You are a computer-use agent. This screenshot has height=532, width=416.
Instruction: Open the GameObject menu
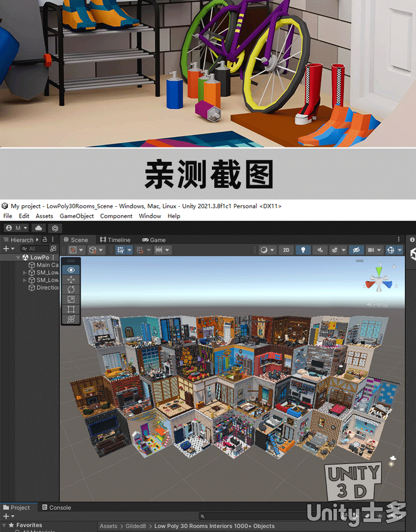pyautogui.click(x=77, y=216)
